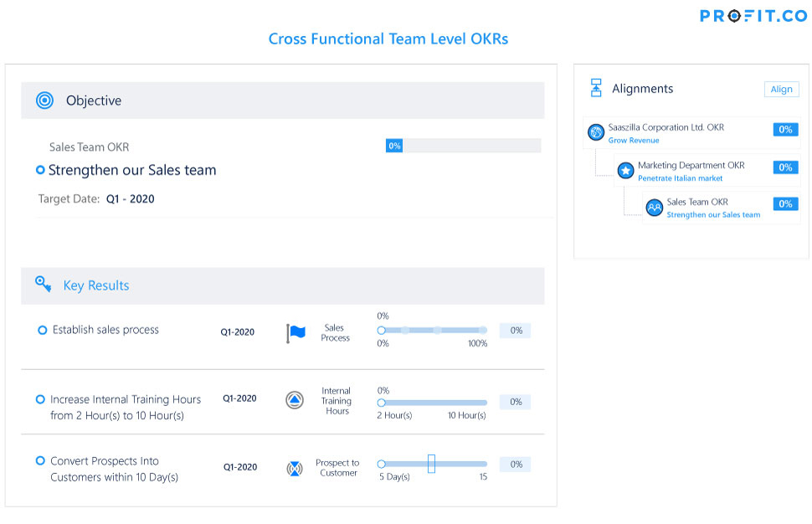This screenshot has height=524, width=812.
Task: Click the Sales Team people icon
Action: coord(655,208)
